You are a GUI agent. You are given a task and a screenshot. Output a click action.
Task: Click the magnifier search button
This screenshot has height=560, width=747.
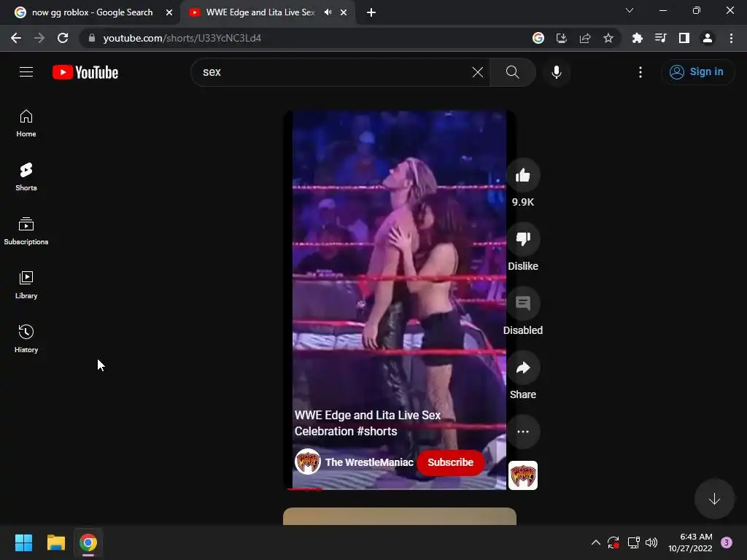[513, 72]
